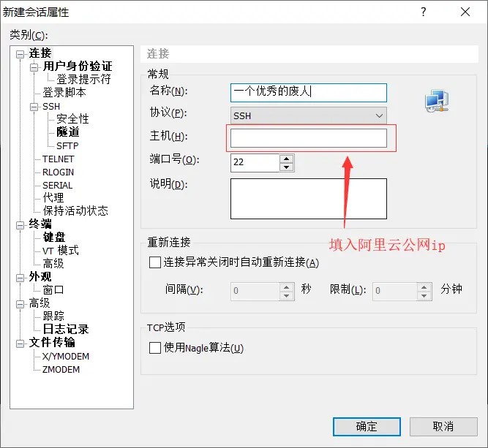Decrease 间隔 seconds with down arrow
The width and height of the screenshot is (488, 448).
[x=286, y=296]
